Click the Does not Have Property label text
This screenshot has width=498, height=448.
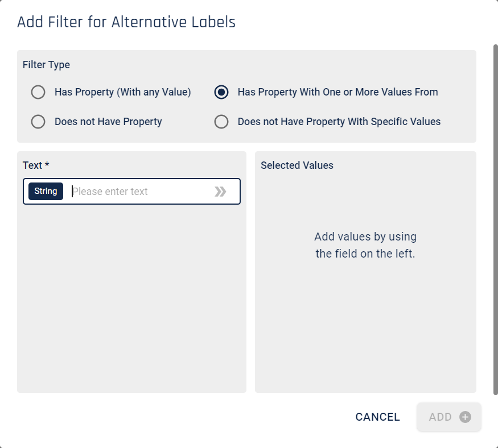(108, 122)
